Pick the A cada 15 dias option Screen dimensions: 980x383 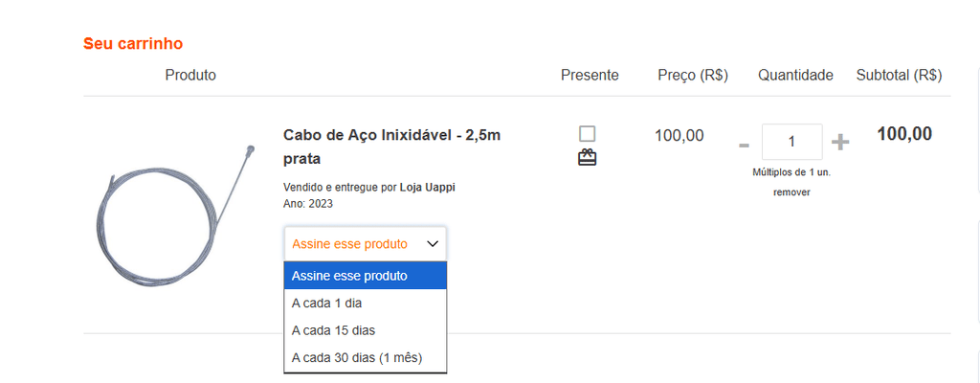pyautogui.click(x=365, y=330)
